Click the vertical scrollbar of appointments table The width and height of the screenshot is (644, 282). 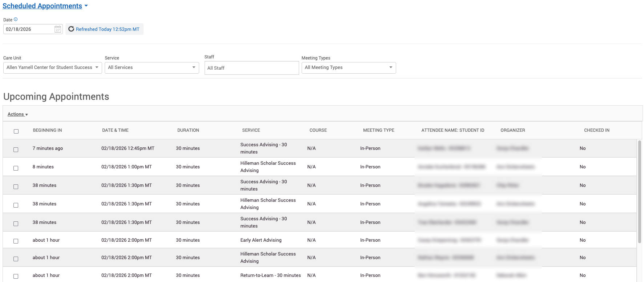pos(639,192)
